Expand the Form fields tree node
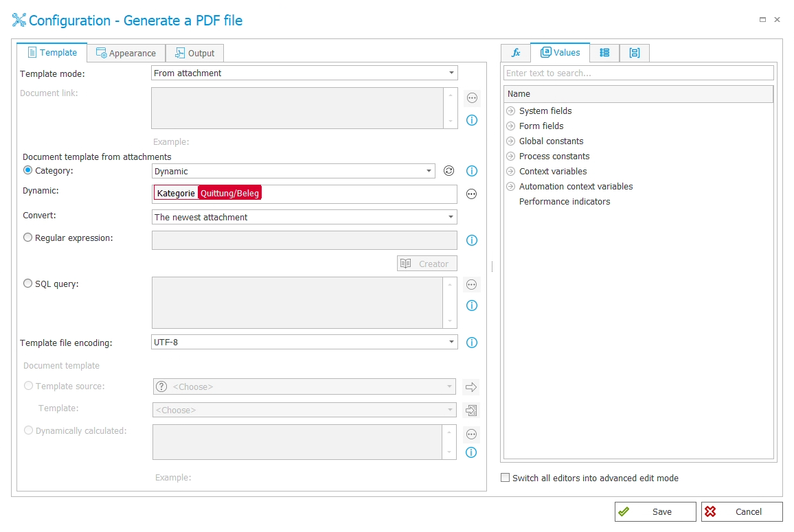 [510, 126]
